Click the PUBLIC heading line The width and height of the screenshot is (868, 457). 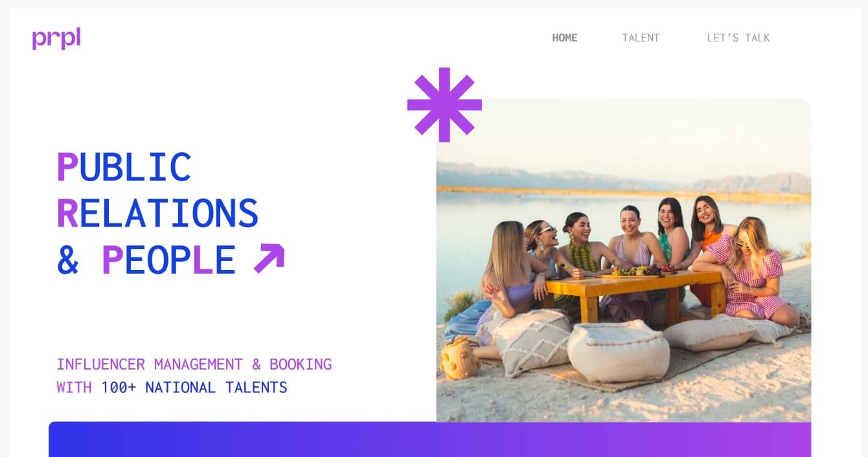click(x=124, y=167)
